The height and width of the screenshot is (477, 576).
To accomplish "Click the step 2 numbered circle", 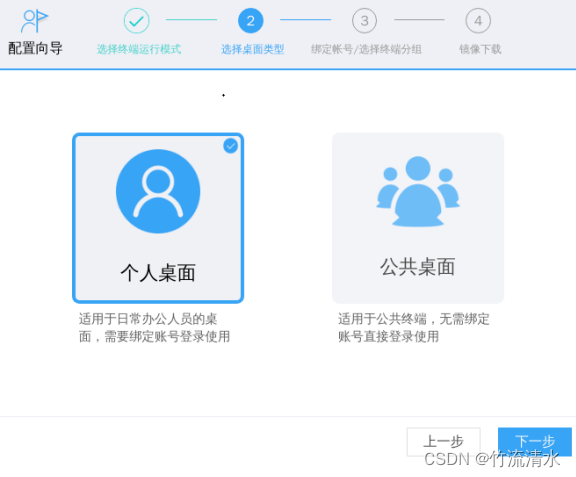I will tap(251, 21).
